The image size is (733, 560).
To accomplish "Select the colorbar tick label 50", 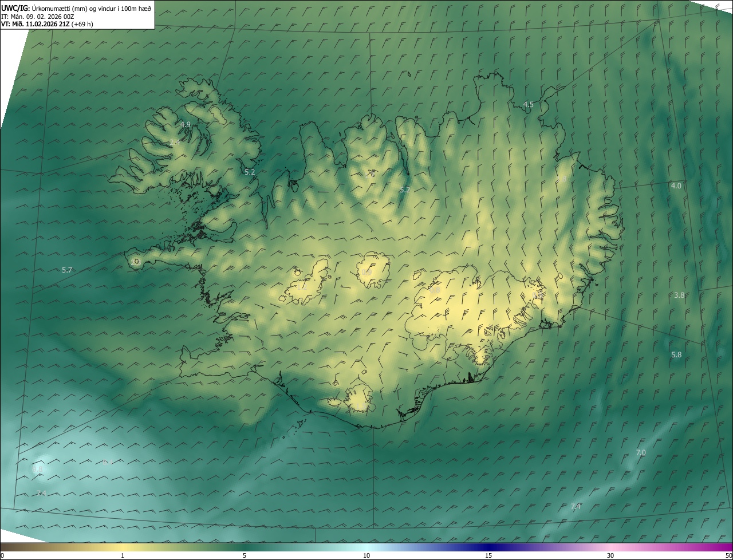I will pos(728,555).
